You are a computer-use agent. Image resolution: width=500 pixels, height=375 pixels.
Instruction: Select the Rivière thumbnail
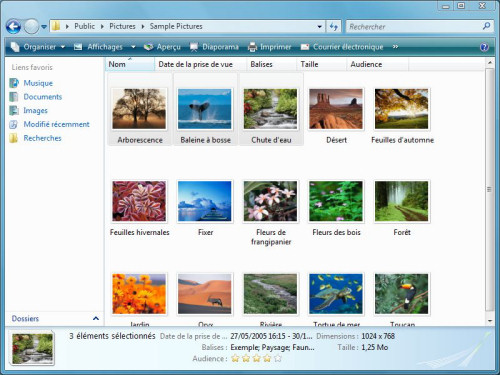coord(270,294)
